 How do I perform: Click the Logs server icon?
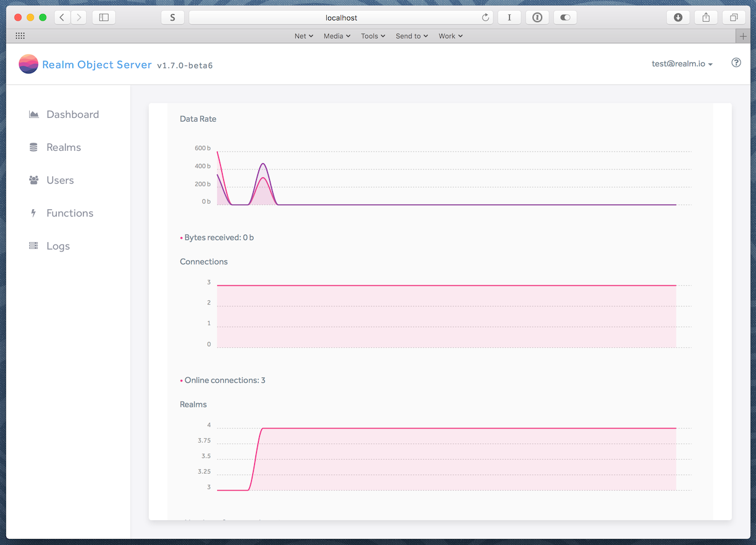click(x=33, y=246)
